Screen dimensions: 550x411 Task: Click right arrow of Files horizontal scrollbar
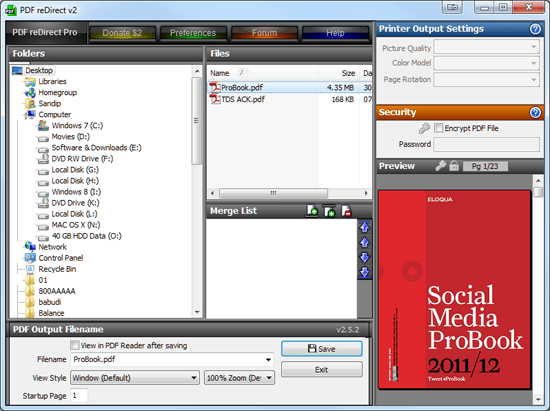click(366, 193)
